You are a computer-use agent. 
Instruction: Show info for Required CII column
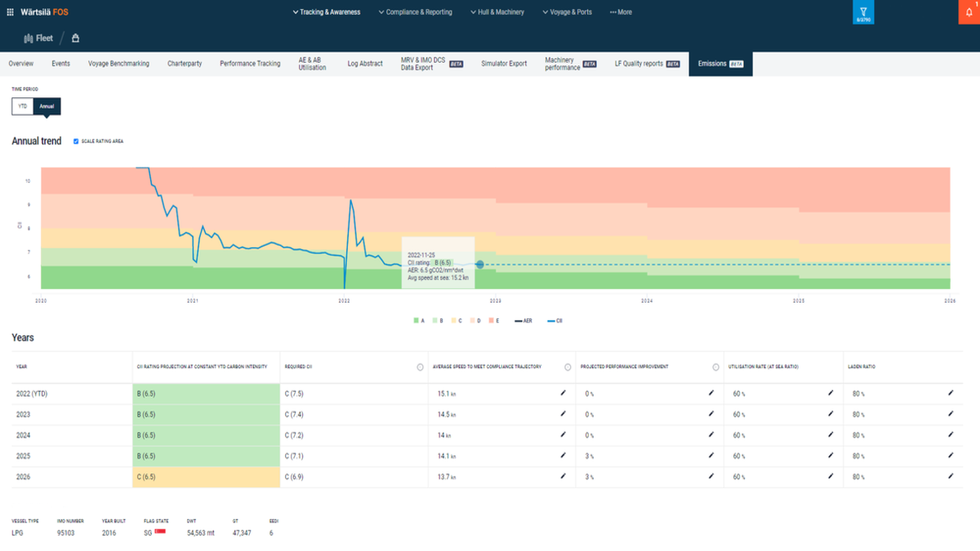(421, 367)
